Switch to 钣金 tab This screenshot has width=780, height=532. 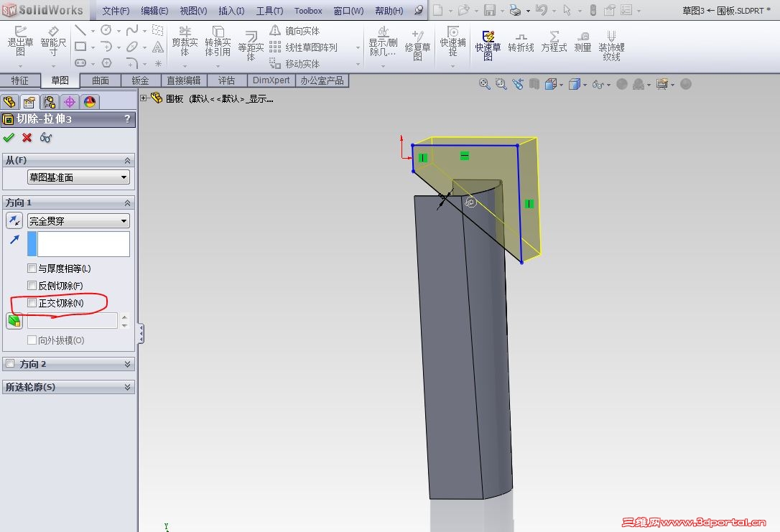(x=140, y=80)
